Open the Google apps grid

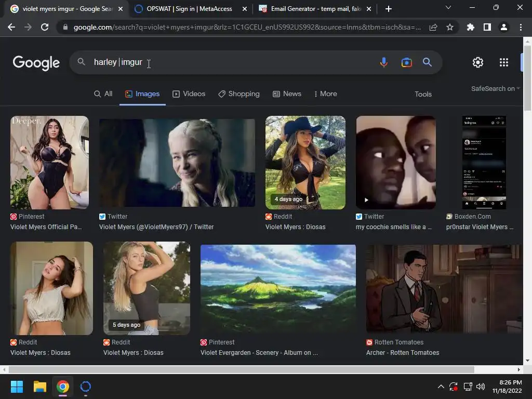click(504, 62)
